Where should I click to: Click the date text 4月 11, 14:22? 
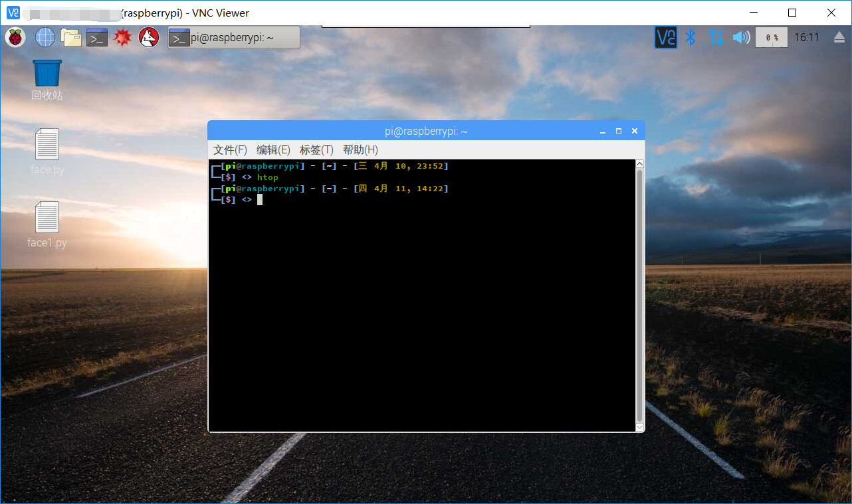click(x=409, y=189)
